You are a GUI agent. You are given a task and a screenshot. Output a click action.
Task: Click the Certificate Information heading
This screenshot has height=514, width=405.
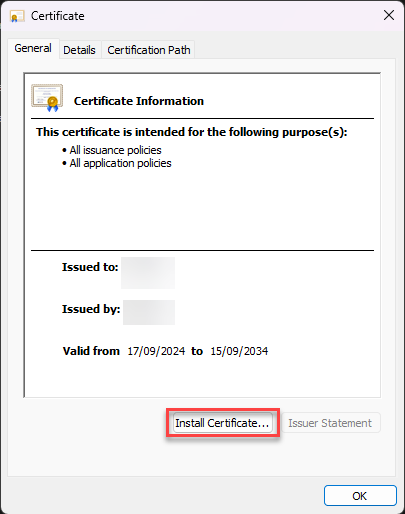[x=139, y=101]
